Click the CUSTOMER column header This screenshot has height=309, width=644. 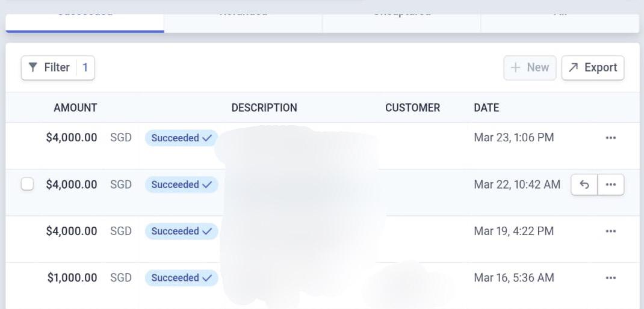(x=412, y=108)
